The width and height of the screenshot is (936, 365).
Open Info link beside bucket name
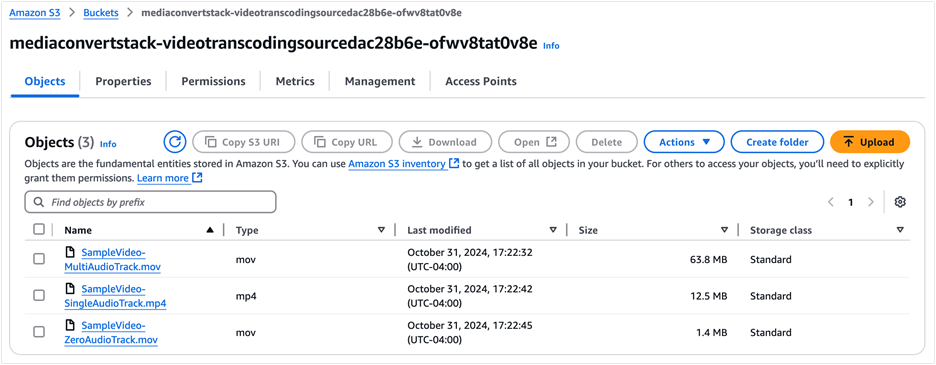551,45
